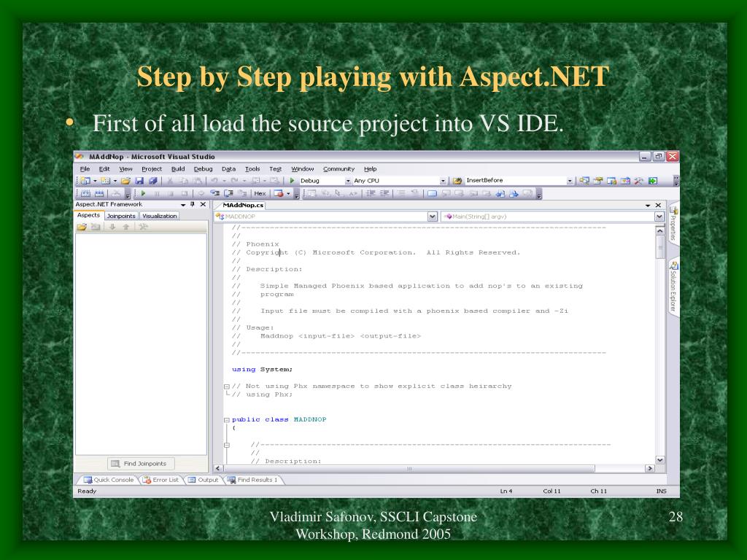This screenshot has width=747, height=560.
Task: Click the Undo toolbar icon
Action: [x=214, y=181]
